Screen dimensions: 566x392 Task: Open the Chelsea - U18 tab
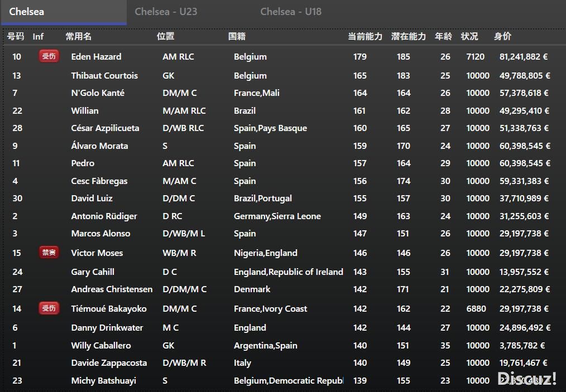[291, 12]
